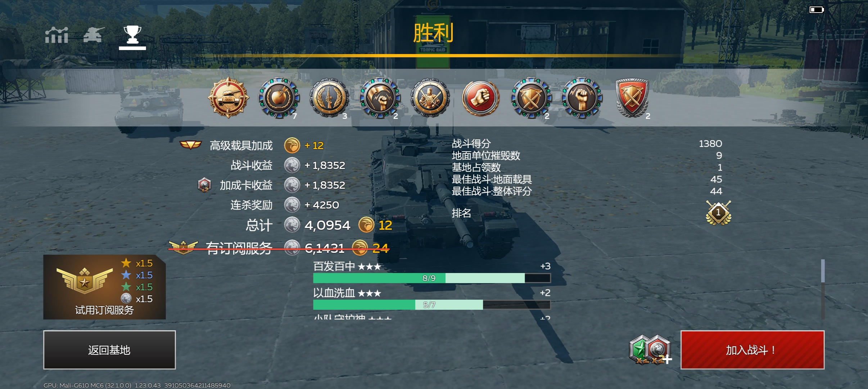Join battle with the red 加入战斗 button
Screen dimensions: 868x389
[x=752, y=350]
